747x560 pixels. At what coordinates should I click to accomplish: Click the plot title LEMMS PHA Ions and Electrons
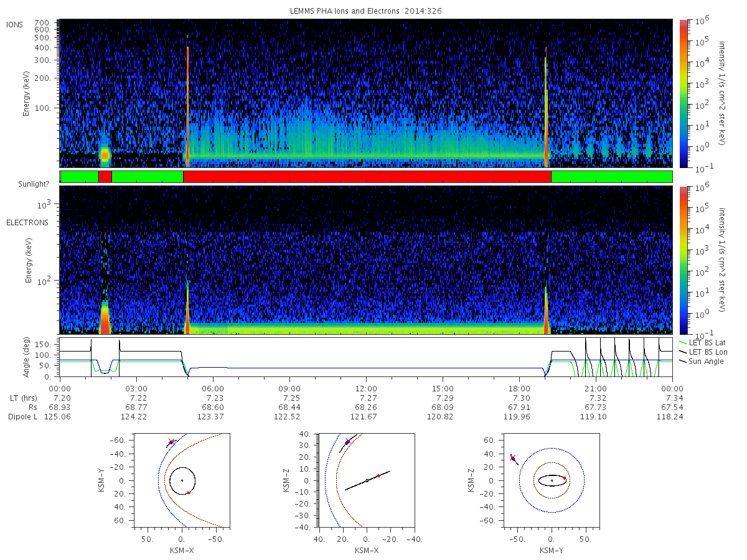(x=366, y=11)
